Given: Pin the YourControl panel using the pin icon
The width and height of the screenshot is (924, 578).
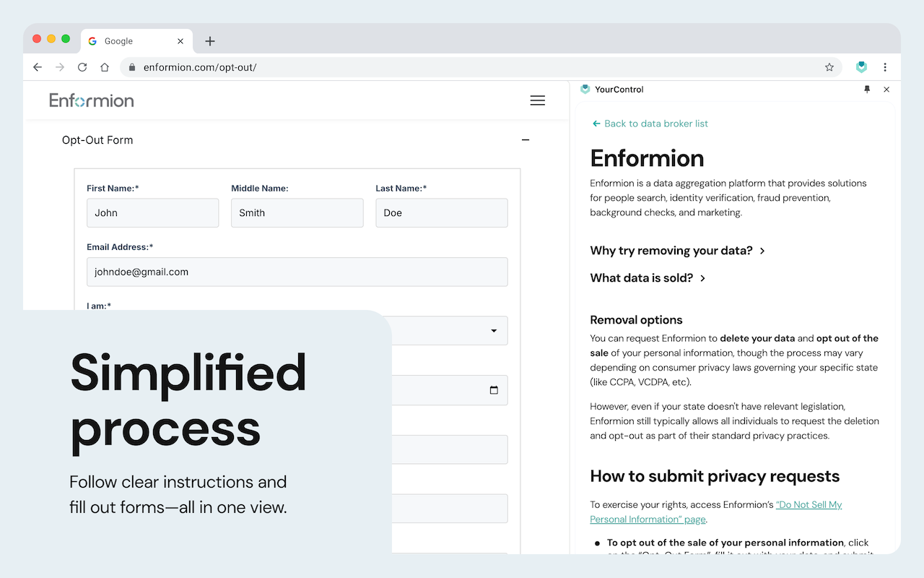Looking at the screenshot, I should pos(867,89).
